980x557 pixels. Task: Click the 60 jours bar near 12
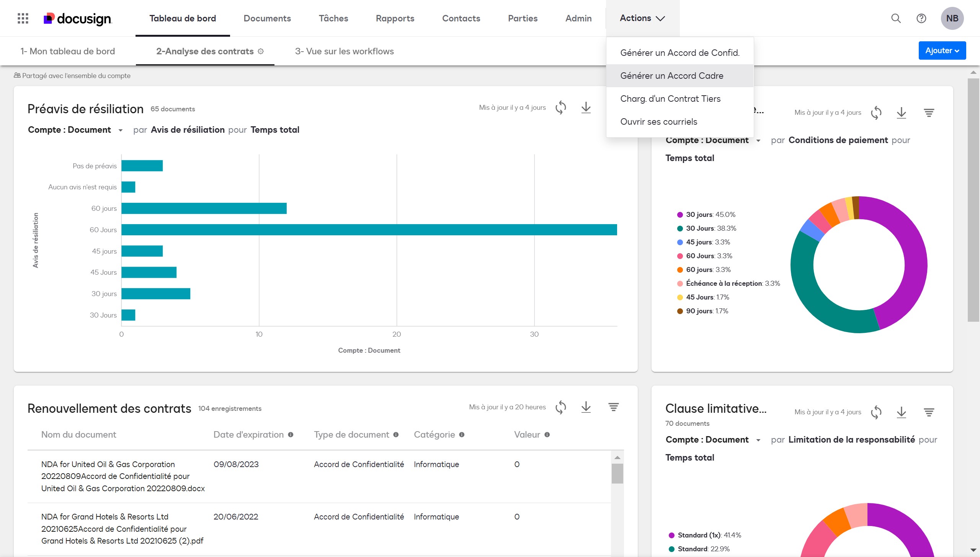click(204, 208)
